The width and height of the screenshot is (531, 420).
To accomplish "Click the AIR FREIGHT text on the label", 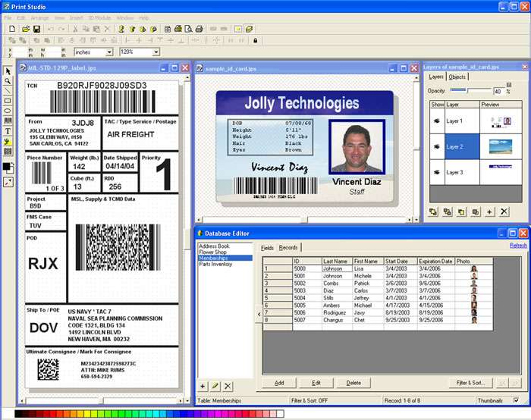I will (130, 135).
